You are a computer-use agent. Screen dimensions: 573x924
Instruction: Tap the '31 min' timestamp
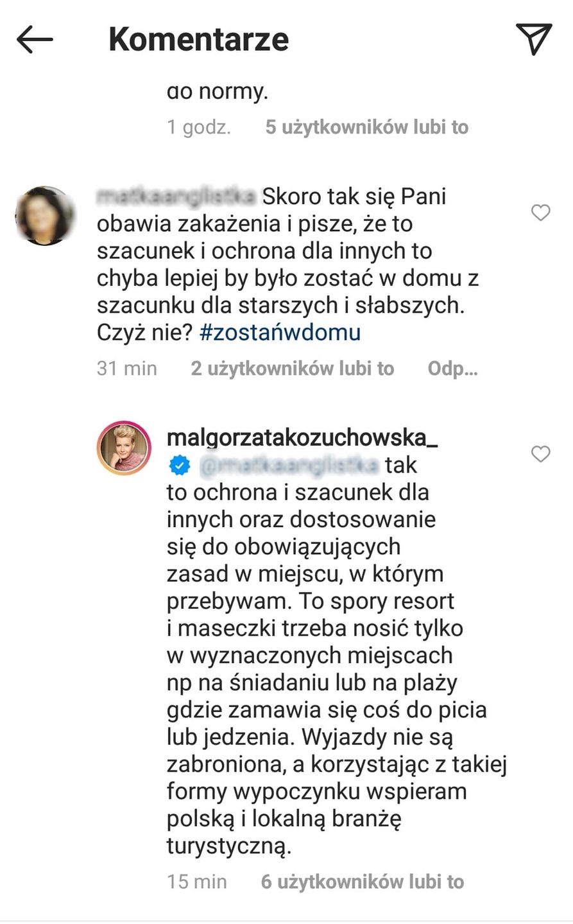127,369
